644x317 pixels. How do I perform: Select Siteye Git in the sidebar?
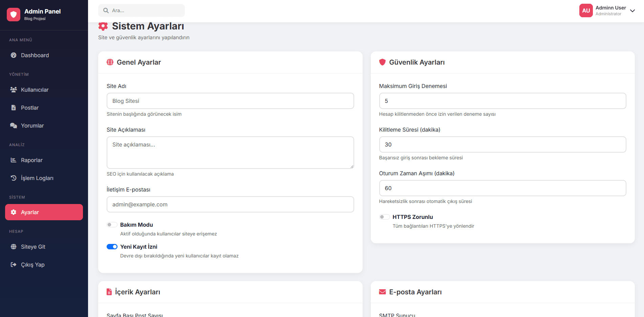click(x=33, y=247)
